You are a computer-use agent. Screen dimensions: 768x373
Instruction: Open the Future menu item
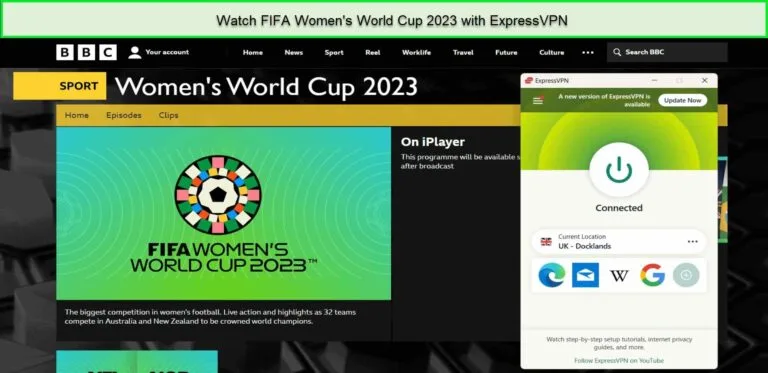point(506,52)
